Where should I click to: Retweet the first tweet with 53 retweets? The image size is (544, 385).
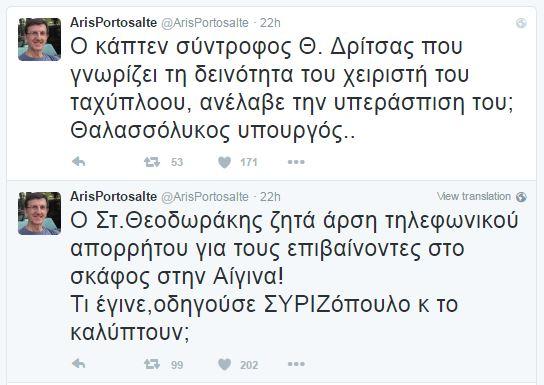click(x=152, y=162)
